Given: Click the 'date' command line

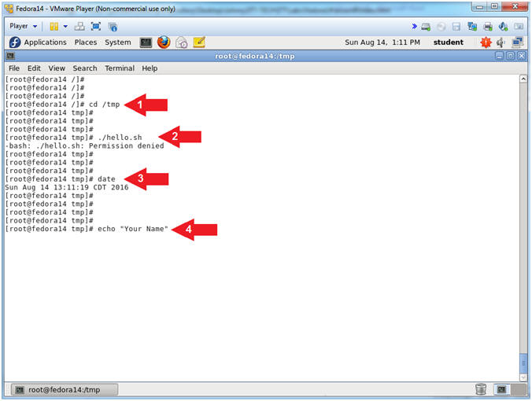Looking at the screenshot, I should [x=61, y=179].
